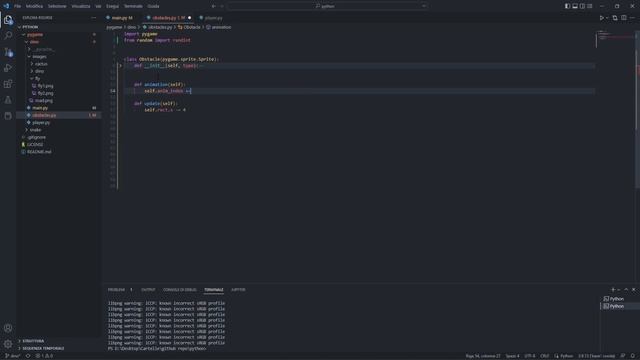Click the new terminal plus icon
This screenshot has height=360, width=640.
[613, 290]
